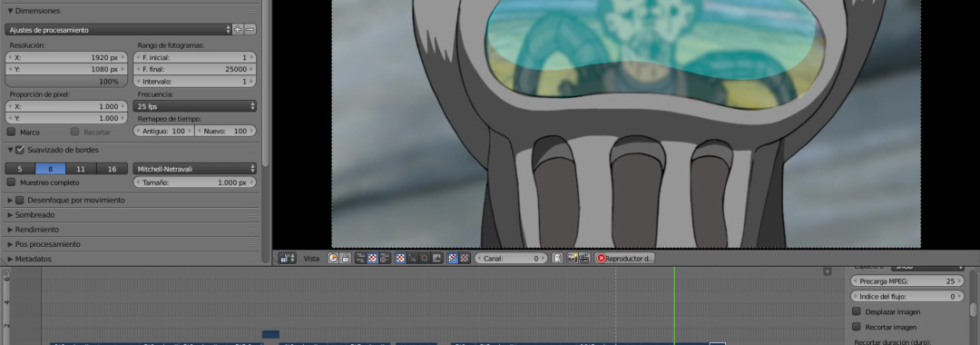The width and height of the screenshot is (980, 345).
Task: Click the lock icon beside the clock icon
Action: [x=346, y=258]
